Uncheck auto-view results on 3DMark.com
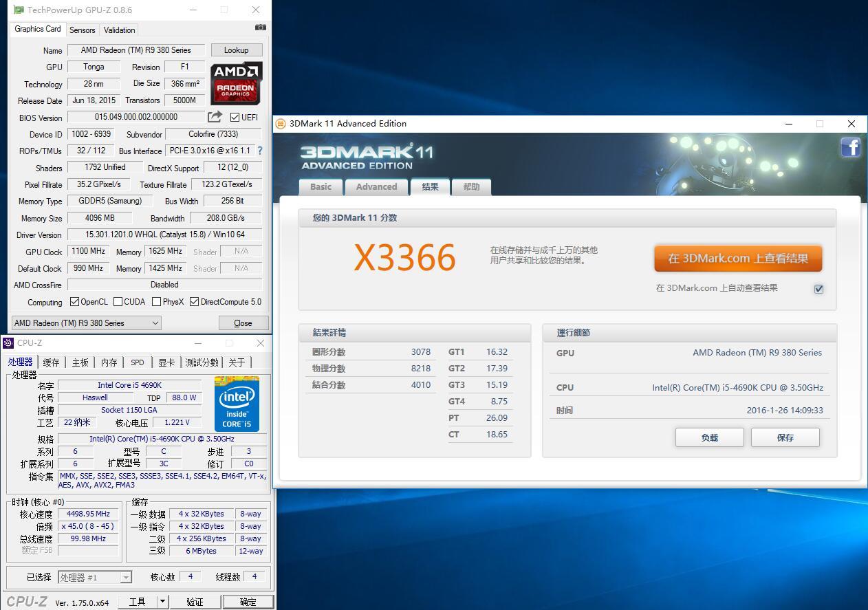 click(x=818, y=289)
